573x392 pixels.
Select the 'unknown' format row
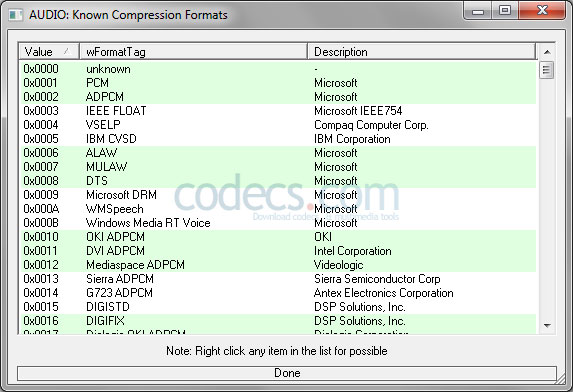[x=108, y=69]
